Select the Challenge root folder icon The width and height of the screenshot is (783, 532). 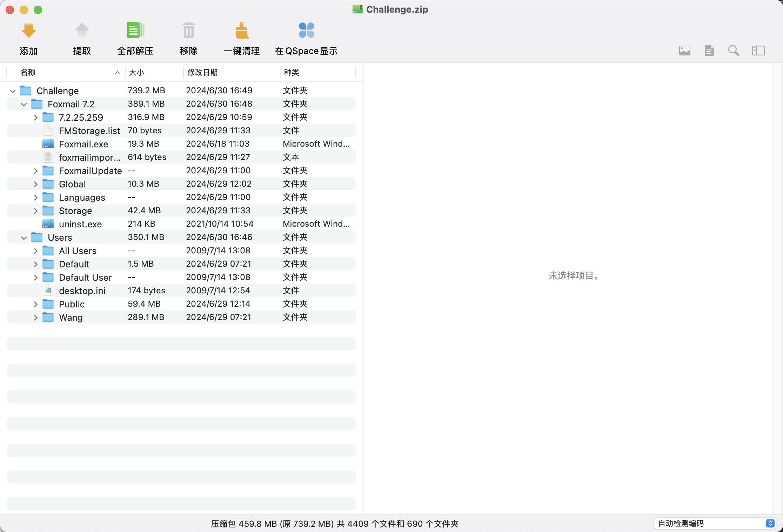(x=26, y=91)
